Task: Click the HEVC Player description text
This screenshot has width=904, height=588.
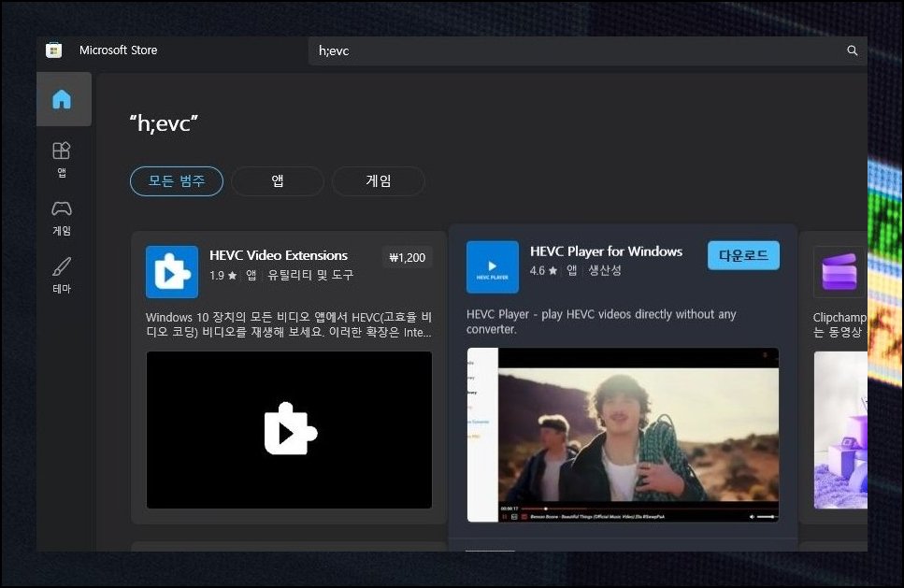Action: [x=601, y=322]
